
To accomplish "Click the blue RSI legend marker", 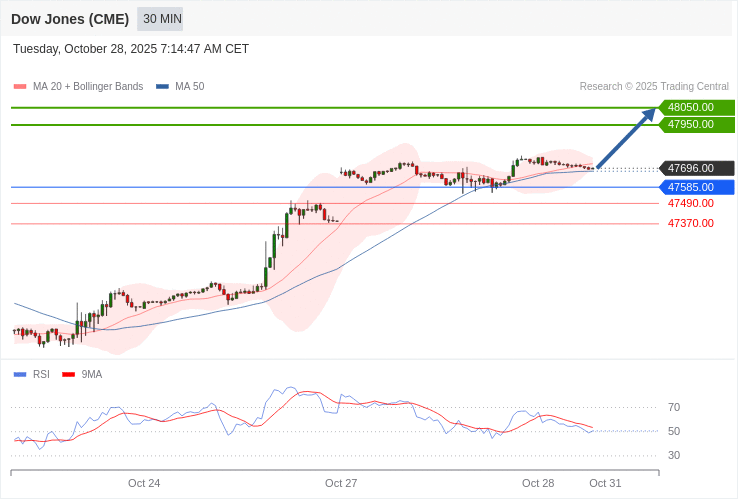I will pos(20,375).
